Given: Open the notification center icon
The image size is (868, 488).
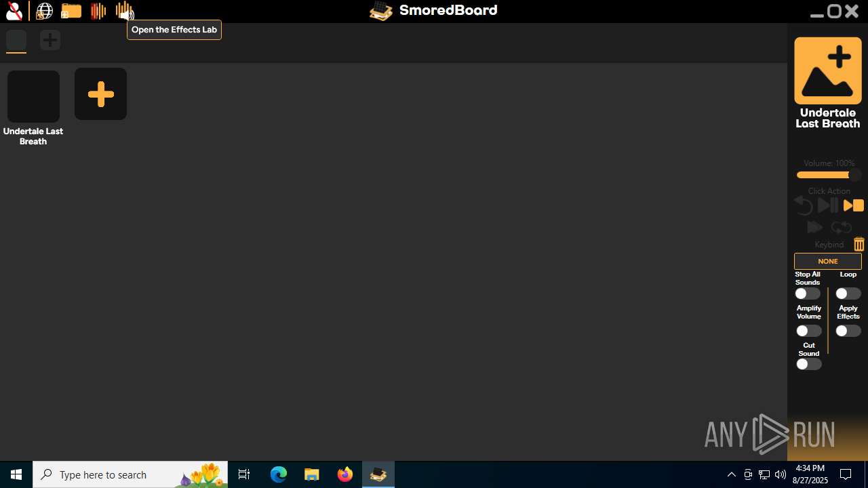Looking at the screenshot, I should coord(846,474).
